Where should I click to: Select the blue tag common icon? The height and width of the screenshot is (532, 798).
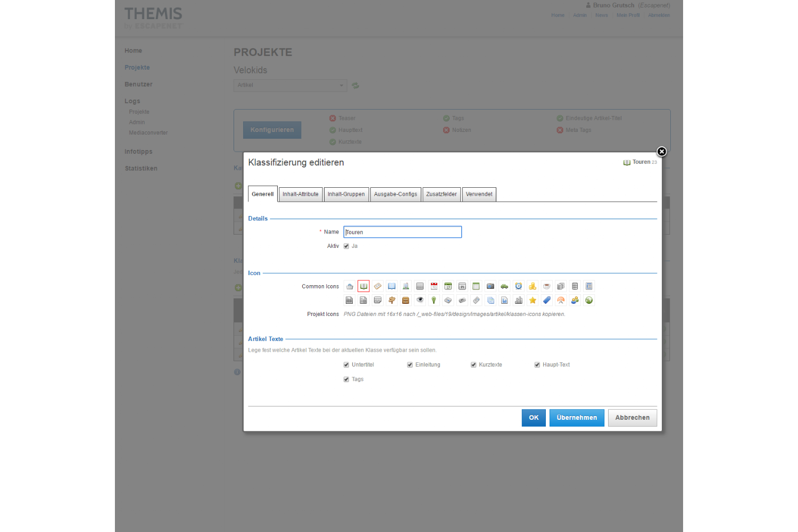(x=547, y=301)
